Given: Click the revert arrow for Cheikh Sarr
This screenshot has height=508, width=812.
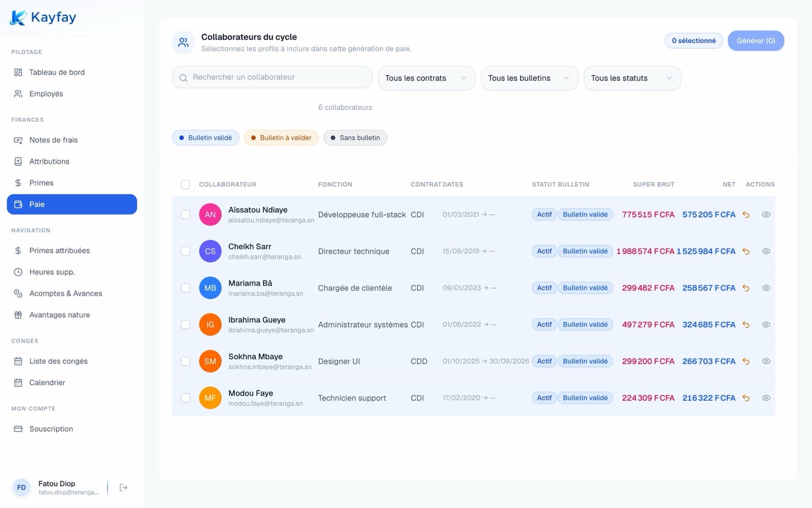Looking at the screenshot, I should (x=746, y=251).
